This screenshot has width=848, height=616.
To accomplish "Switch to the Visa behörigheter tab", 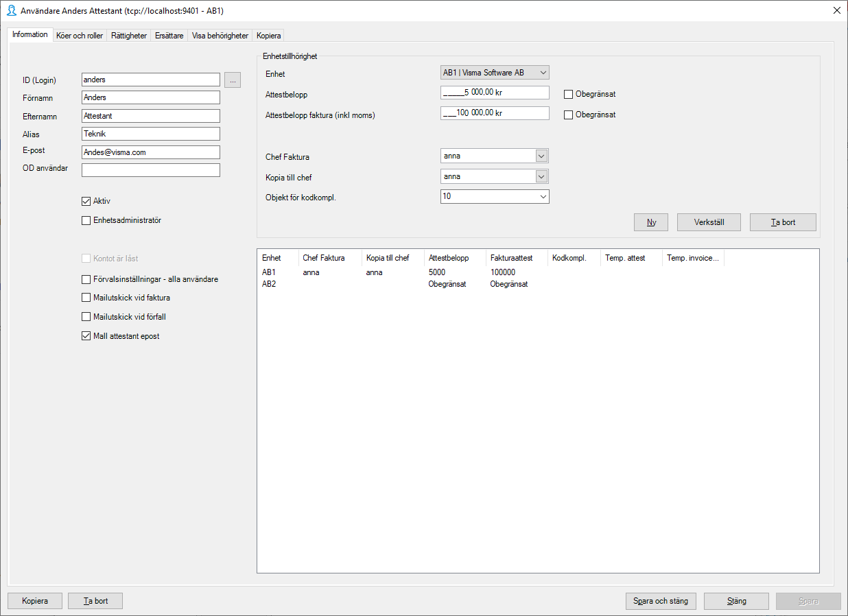I will point(219,35).
